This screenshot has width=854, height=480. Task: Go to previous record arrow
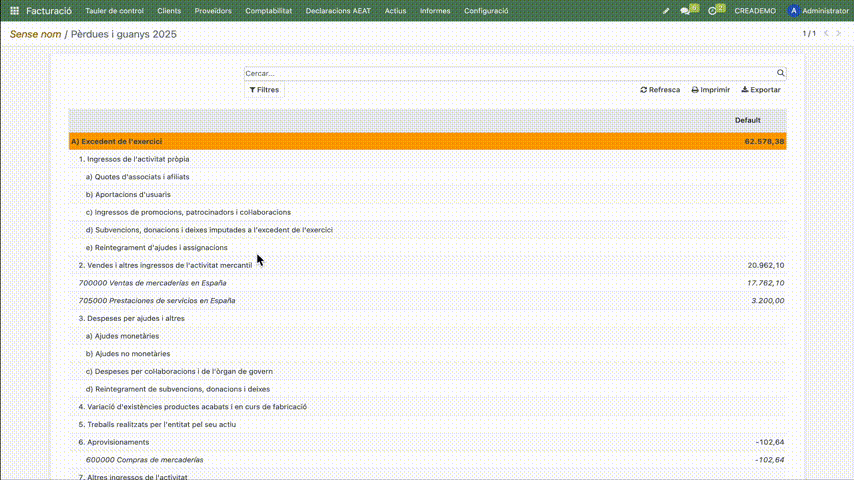(x=826, y=34)
